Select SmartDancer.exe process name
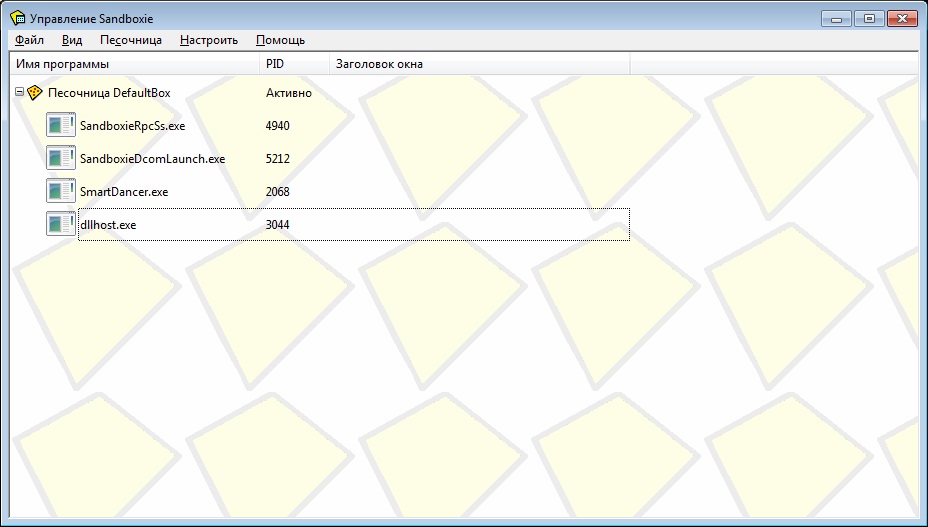Viewport: 928px width, 527px height. (x=124, y=192)
